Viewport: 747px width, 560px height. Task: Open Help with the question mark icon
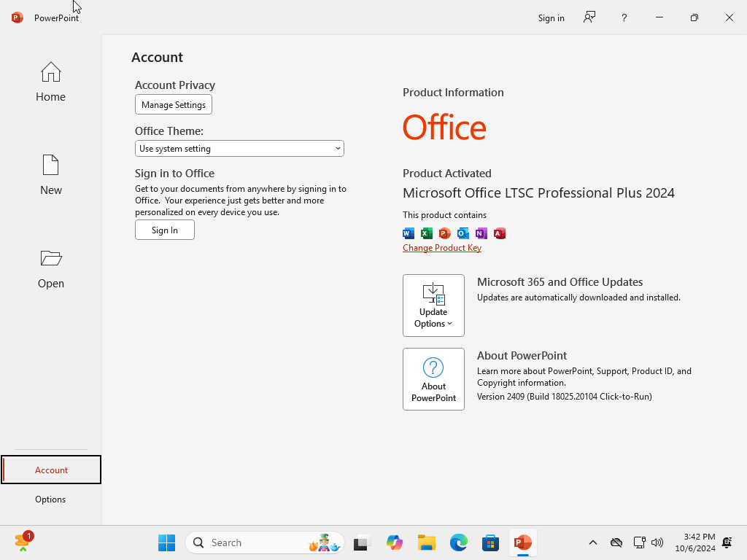[624, 18]
